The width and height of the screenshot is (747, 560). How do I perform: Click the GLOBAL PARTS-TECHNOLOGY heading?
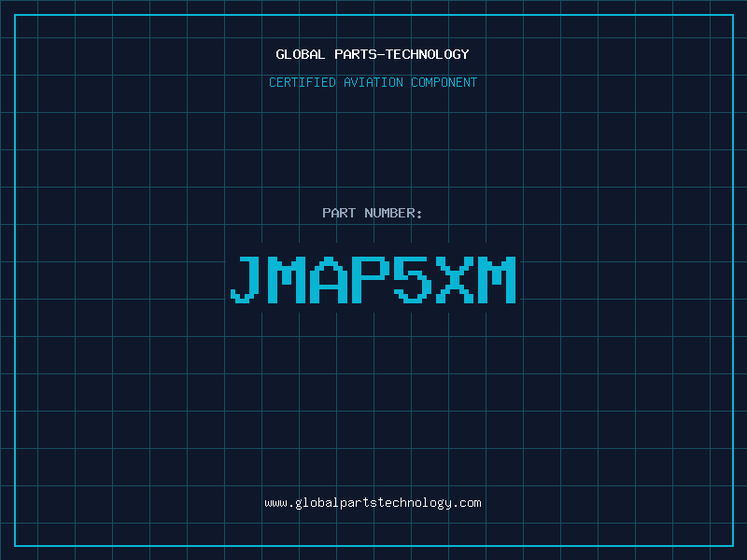(373, 54)
